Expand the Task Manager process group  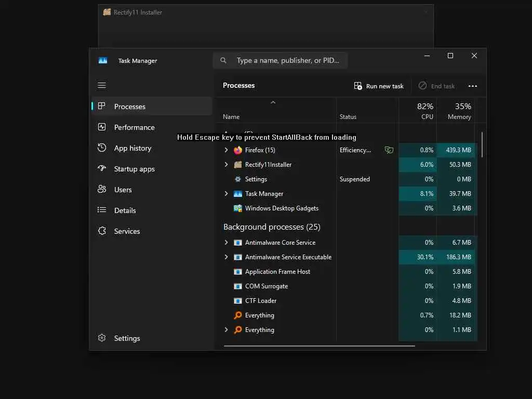tap(227, 194)
